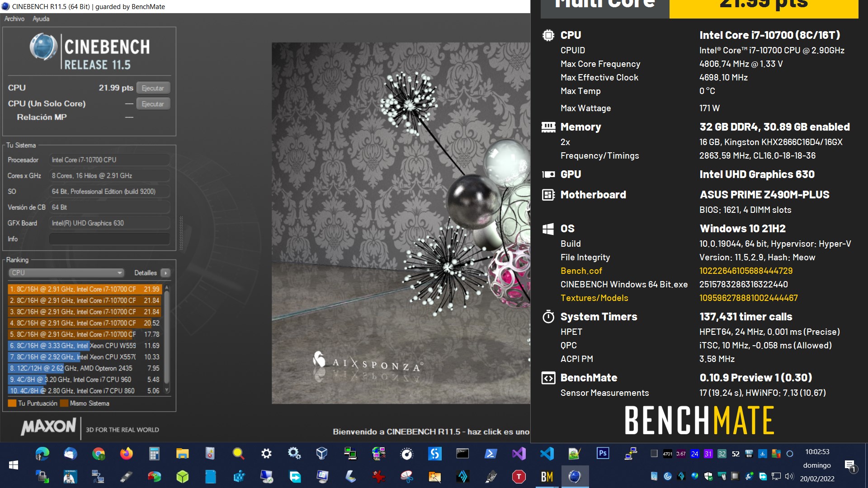Run the CPU benchmark with Ejecutar

[x=153, y=88]
